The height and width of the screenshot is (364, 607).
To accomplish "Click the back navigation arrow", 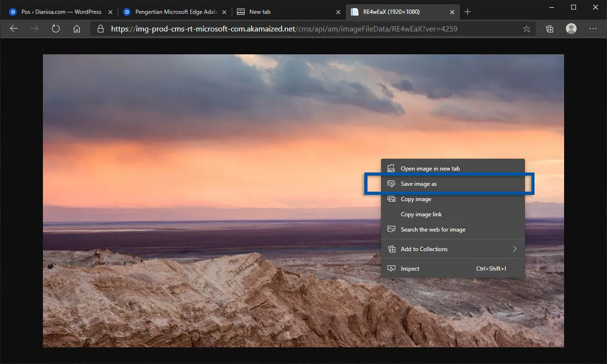I will coord(14,29).
